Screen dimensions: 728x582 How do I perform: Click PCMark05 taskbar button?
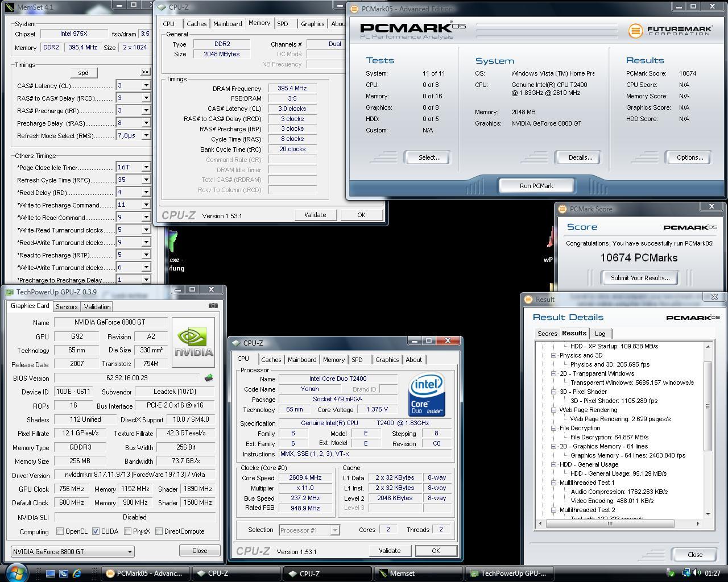pos(145,573)
